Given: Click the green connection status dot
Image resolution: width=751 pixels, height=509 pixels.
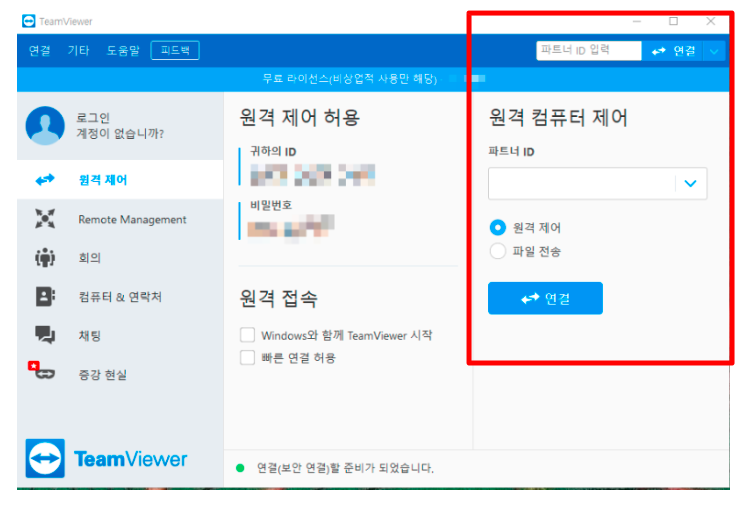Looking at the screenshot, I should [x=240, y=468].
